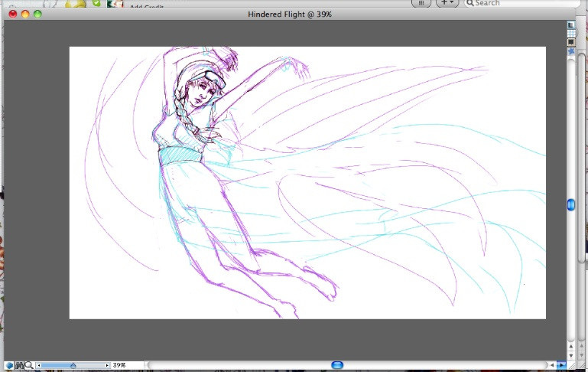Click the green zoom window button
This screenshot has height=372, width=588.
click(37, 15)
